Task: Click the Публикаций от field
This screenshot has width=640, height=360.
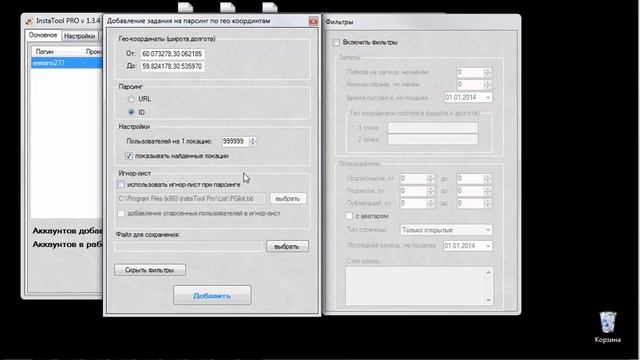Action: pyautogui.click(x=413, y=203)
